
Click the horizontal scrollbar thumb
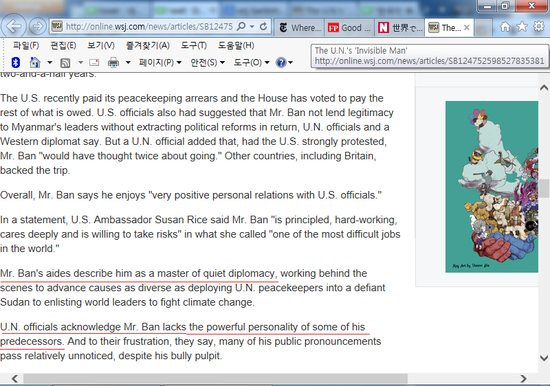(215, 378)
